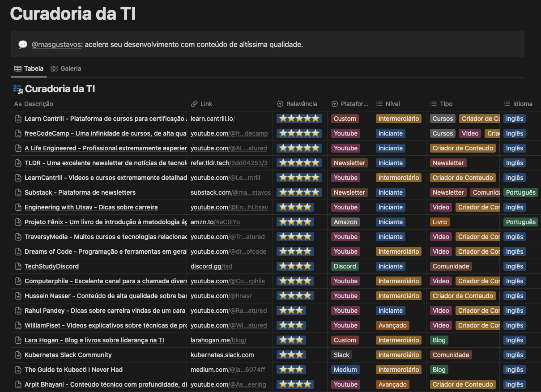Switch to the Galeria view tab
541x392 pixels.
[x=66, y=68]
